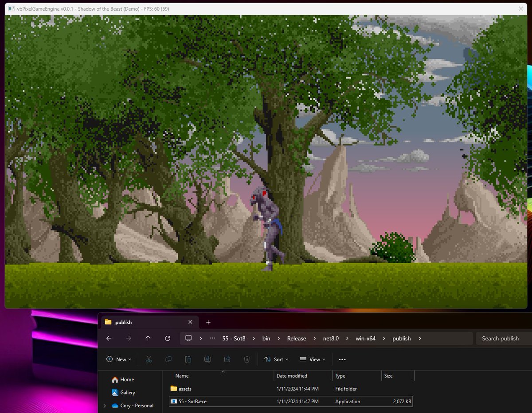Close the Shadow of the Beast window
532x413 pixels.
(520, 9)
